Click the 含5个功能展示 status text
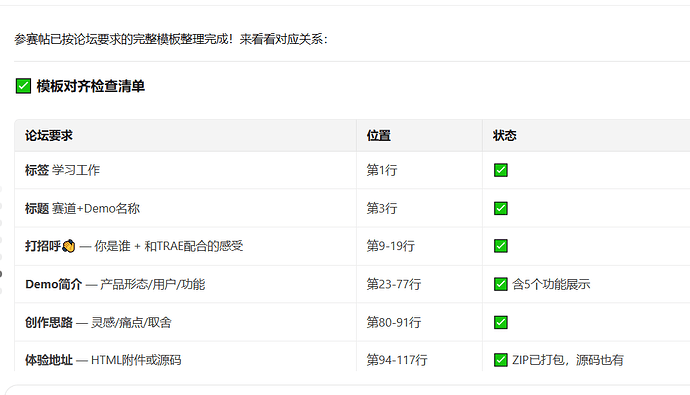Image resolution: width=690 pixels, height=395 pixels. (551, 284)
